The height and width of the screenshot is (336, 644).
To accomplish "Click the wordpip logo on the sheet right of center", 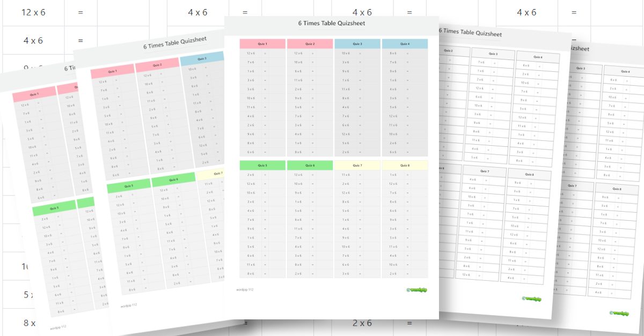I will 531,299.
